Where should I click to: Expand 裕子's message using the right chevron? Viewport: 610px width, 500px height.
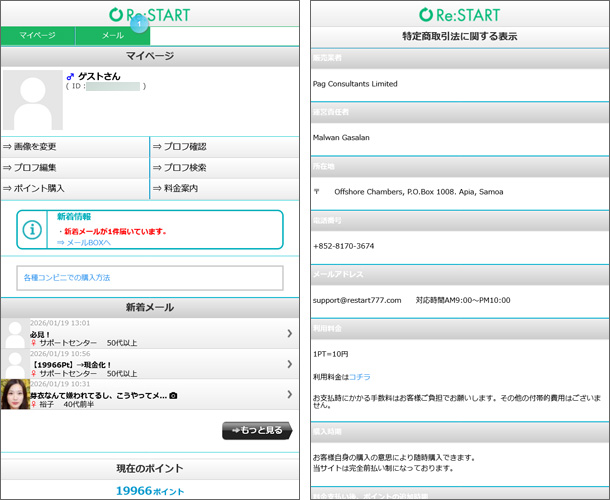[289, 394]
